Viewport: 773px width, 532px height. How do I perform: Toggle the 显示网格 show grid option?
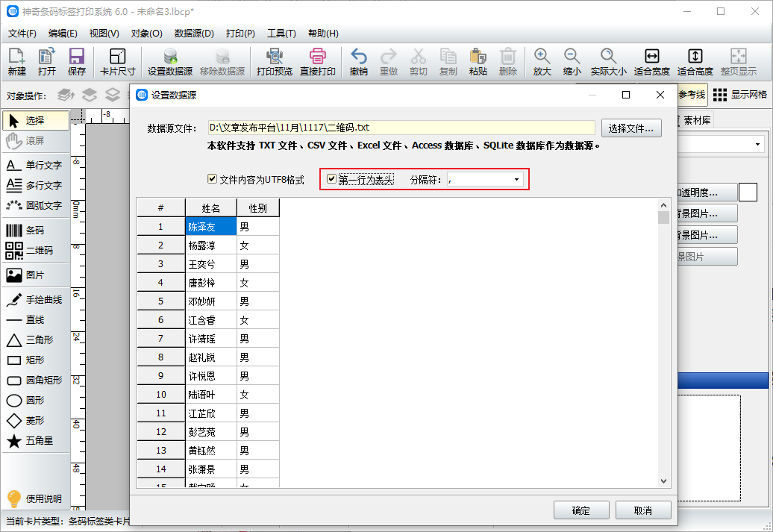pyautogui.click(x=740, y=95)
